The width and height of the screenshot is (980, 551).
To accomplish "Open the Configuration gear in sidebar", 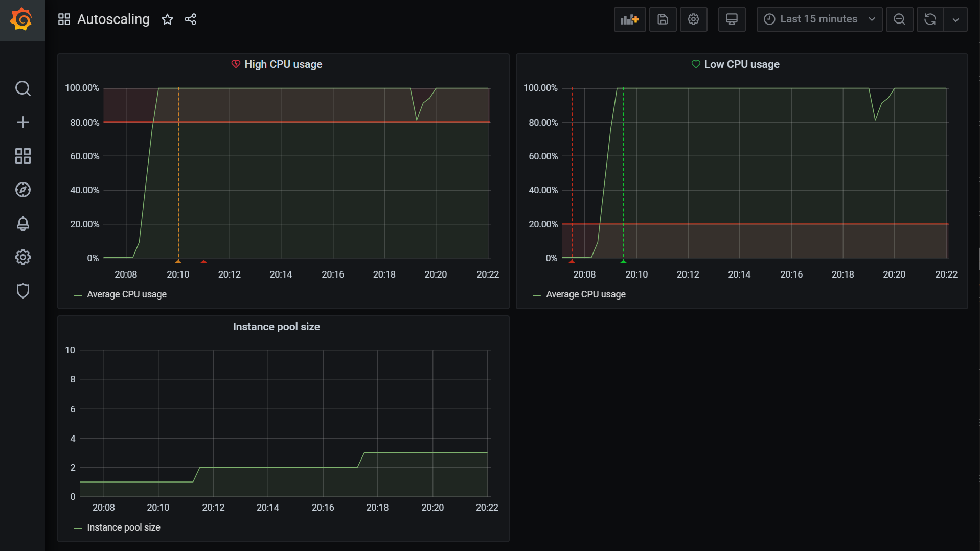I will pos(22,257).
